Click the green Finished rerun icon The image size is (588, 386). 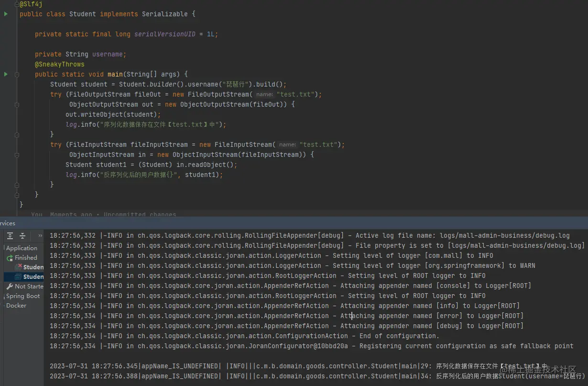pos(10,258)
